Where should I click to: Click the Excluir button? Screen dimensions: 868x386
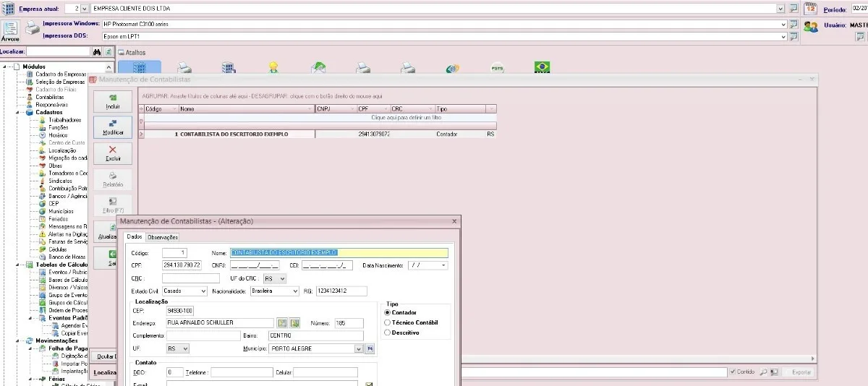pos(113,153)
